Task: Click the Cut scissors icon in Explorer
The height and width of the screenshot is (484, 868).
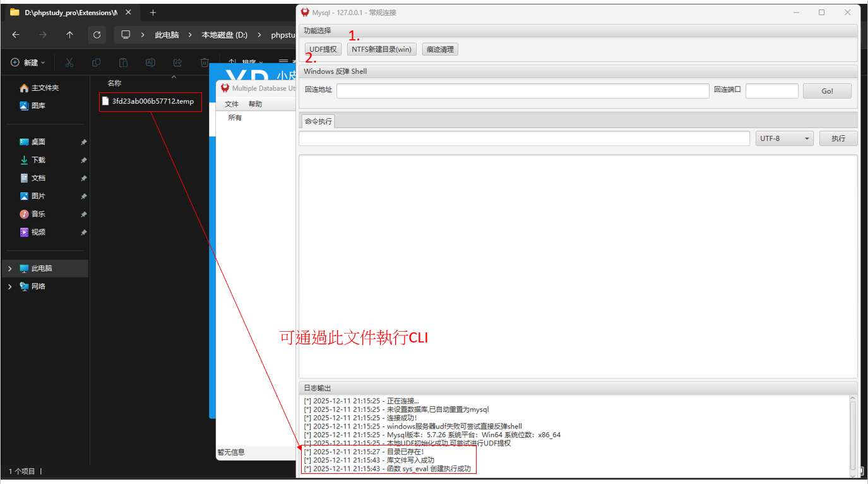Action: (x=69, y=63)
